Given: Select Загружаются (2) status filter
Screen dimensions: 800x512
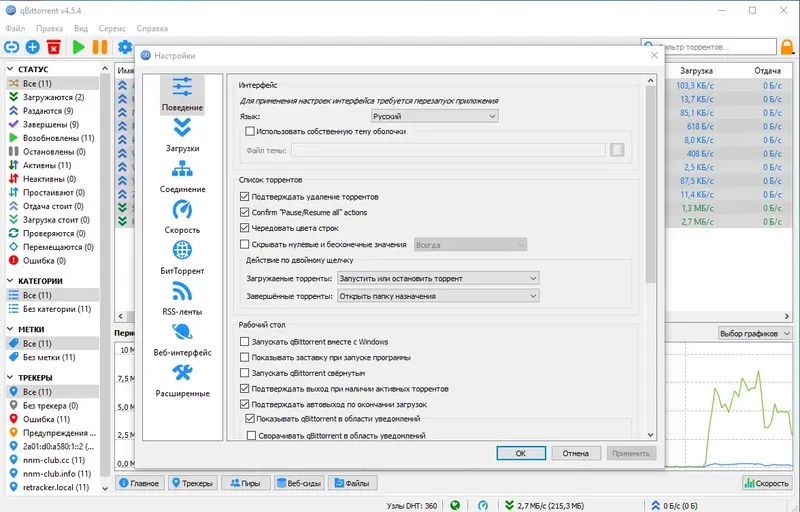Looking at the screenshot, I should (53, 97).
